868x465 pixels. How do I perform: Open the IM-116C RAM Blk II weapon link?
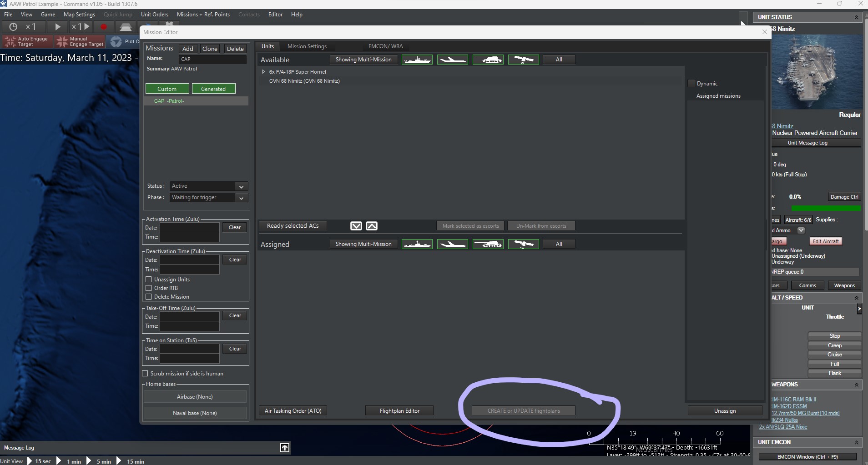point(794,400)
